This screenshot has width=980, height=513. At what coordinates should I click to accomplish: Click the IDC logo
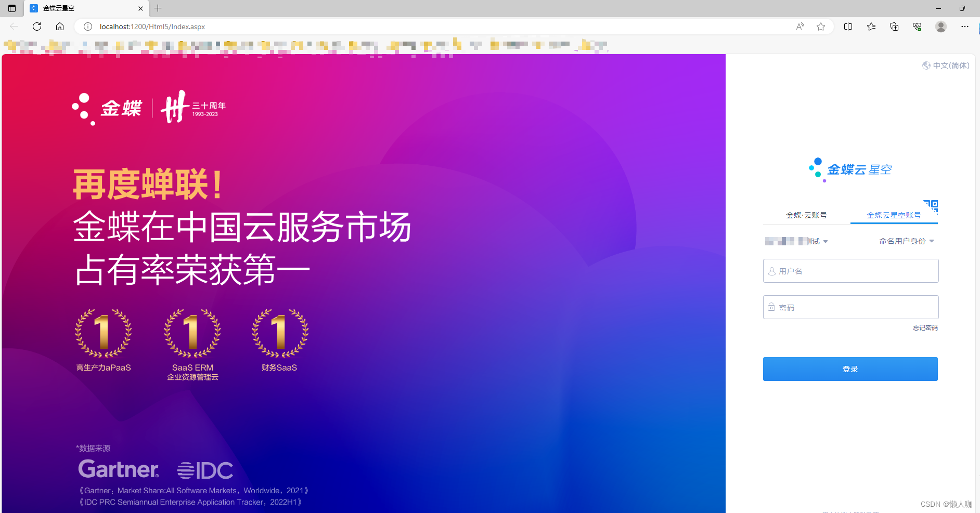pyautogui.click(x=205, y=470)
